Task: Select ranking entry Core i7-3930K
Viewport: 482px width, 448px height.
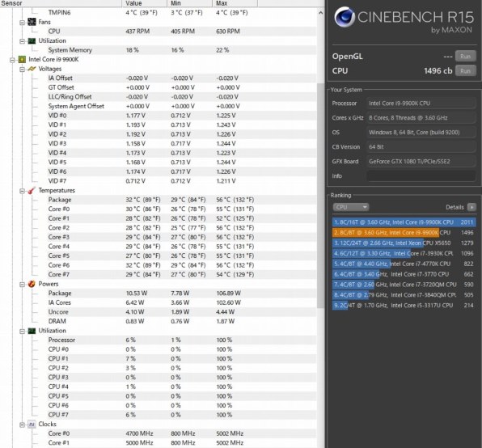Action: click(x=404, y=253)
